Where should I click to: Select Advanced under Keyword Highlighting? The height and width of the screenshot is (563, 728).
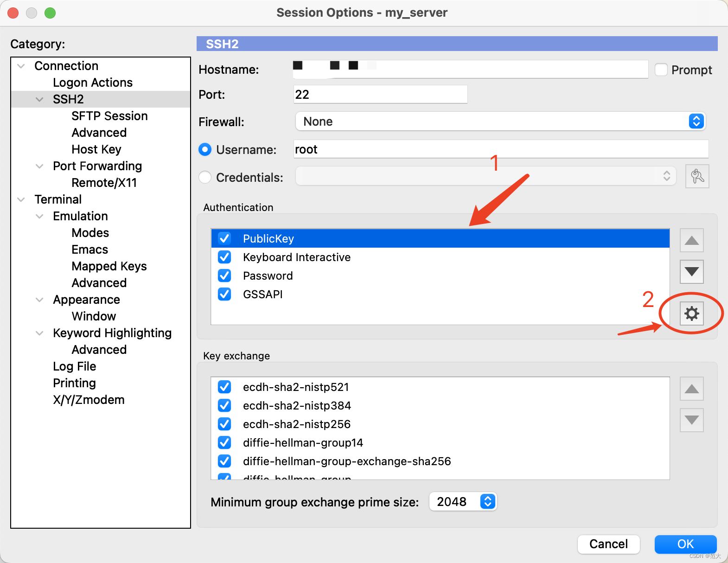point(99,350)
